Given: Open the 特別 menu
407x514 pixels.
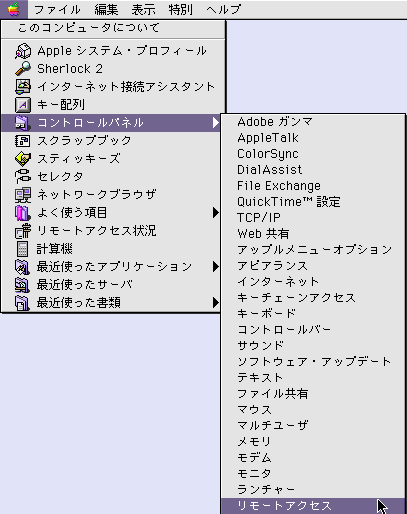Looking at the screenshot, I should pyautogui.click(x=181, y=9).
